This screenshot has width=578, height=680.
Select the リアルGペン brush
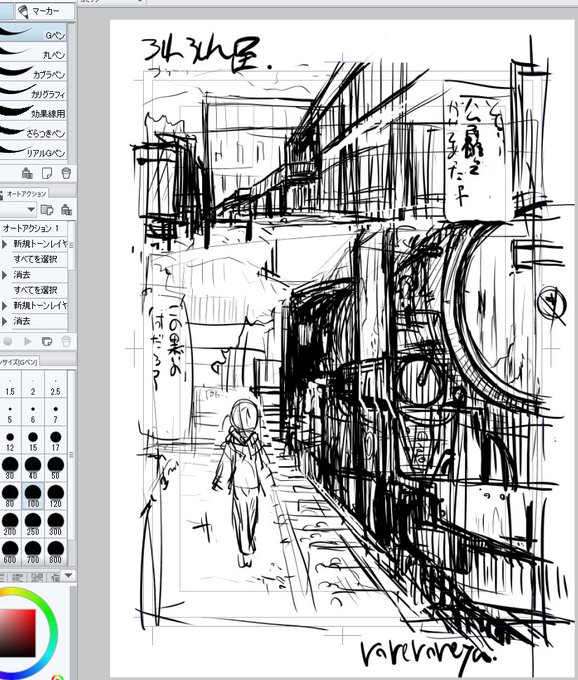click(x=33, y=151)
